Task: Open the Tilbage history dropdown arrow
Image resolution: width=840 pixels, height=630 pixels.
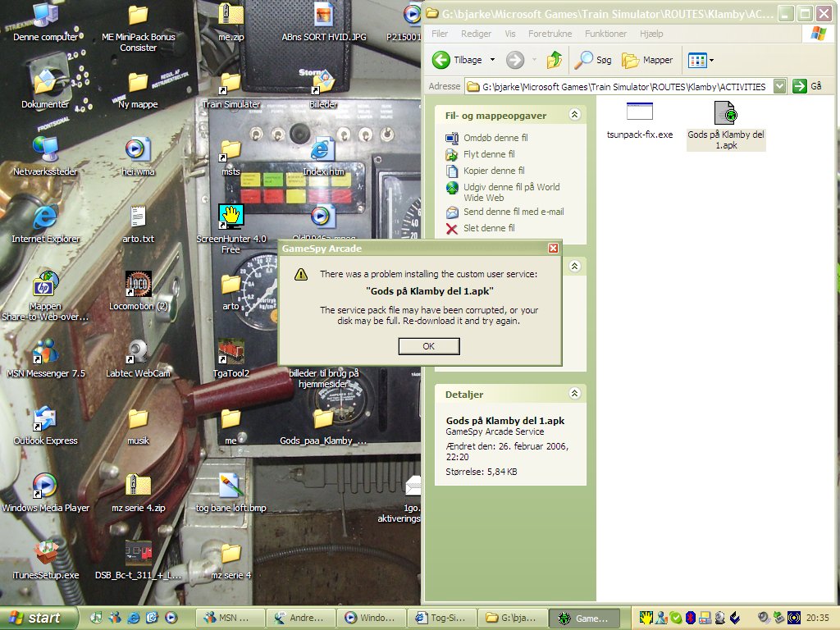Action: 492,59
